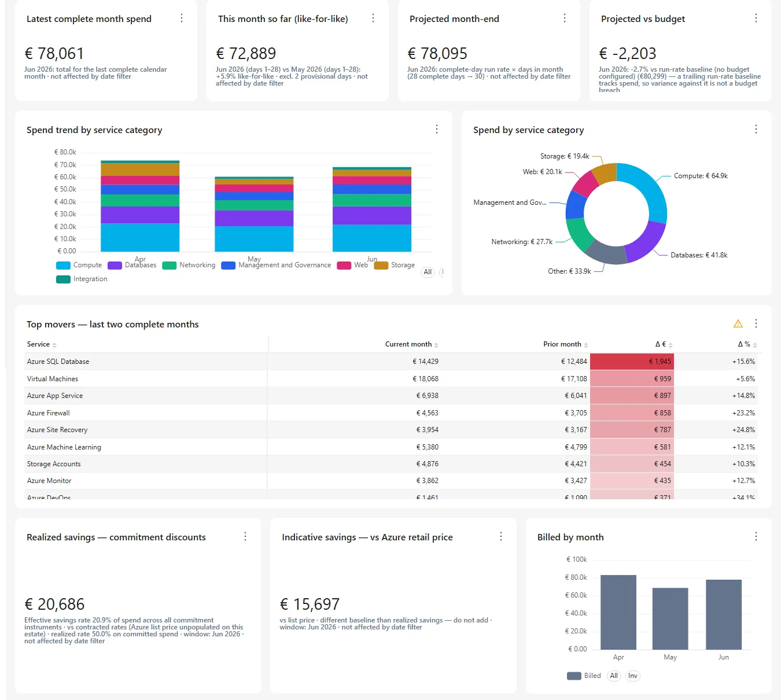
Task: Toggle the Storage legend series
Action: pos(395,266)
